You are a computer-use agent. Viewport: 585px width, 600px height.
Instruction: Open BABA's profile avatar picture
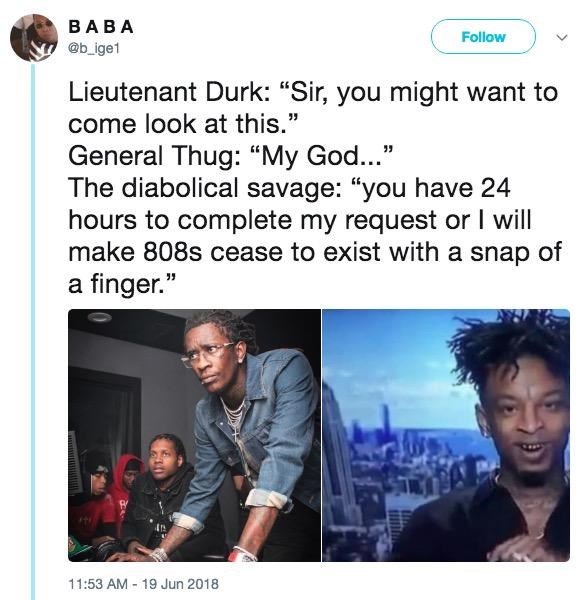(34, 38)
